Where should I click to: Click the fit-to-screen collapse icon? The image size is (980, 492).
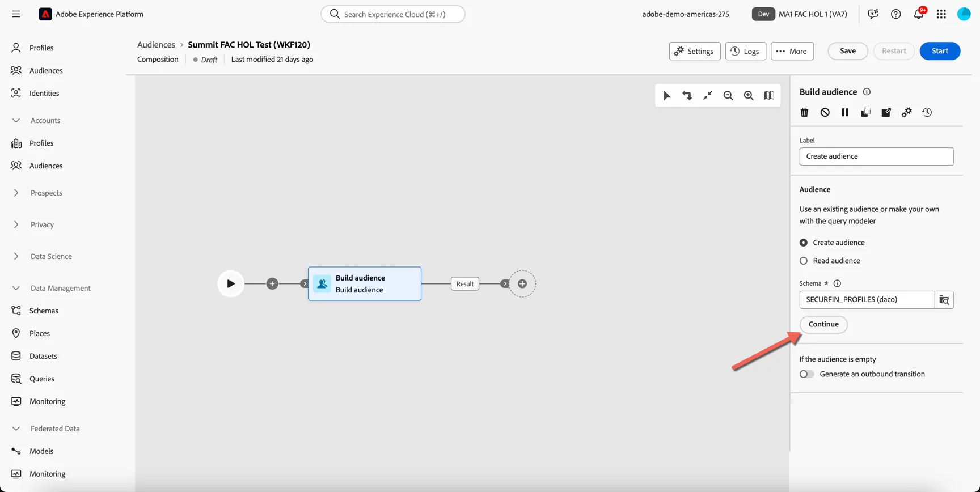[x=708, y=96]
